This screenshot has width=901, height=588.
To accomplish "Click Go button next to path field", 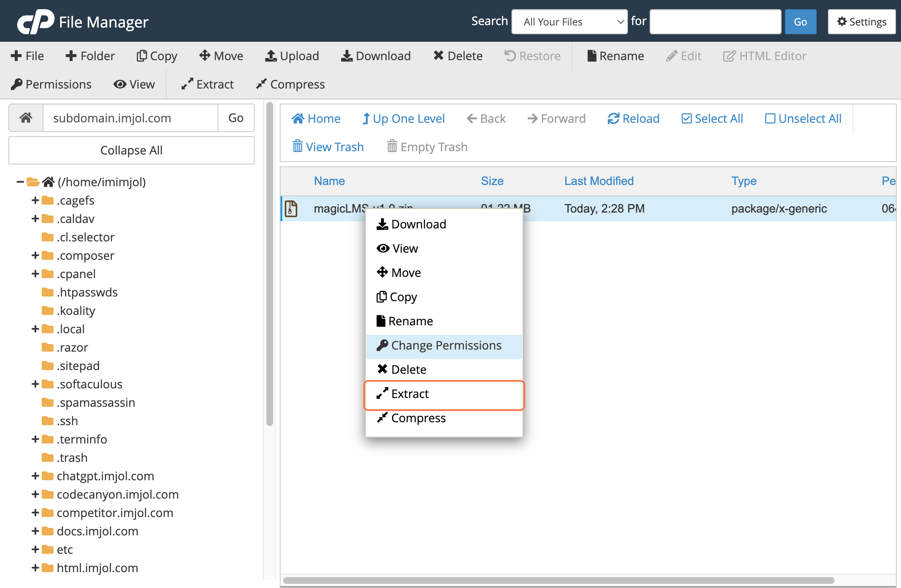I will pos(236,118).
